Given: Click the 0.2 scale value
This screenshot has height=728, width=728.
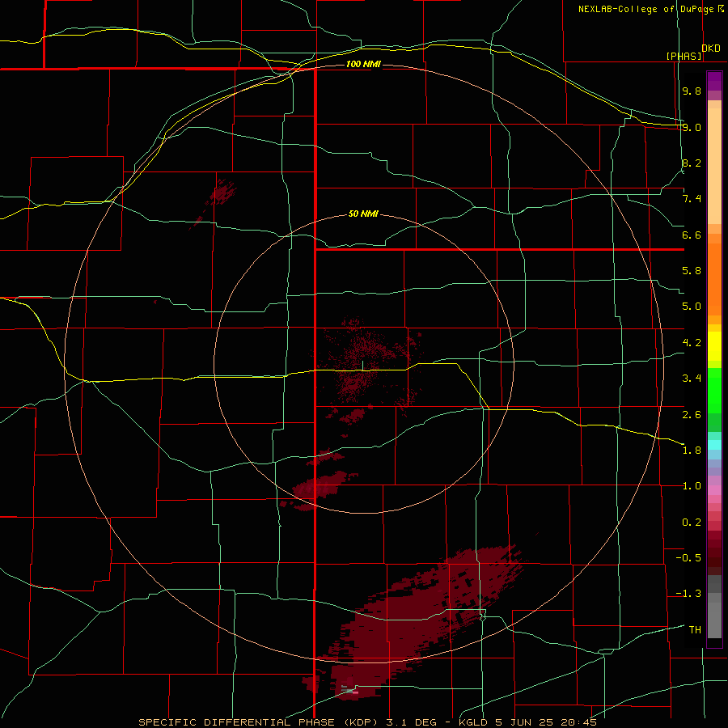Looking at the screenshot, I should 692,523.
